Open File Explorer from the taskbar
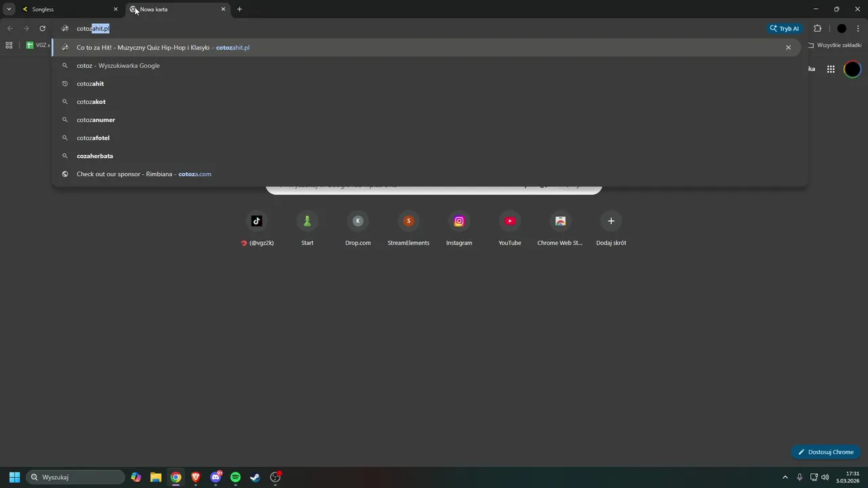Viewport: 868px width, 488px height. click(x=156, y=477)
